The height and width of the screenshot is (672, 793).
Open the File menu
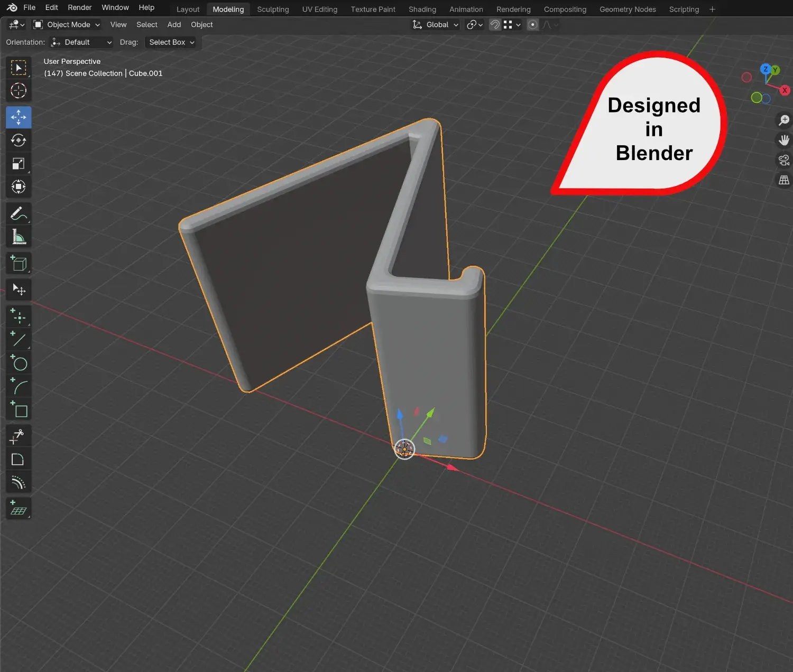(30, 7)
